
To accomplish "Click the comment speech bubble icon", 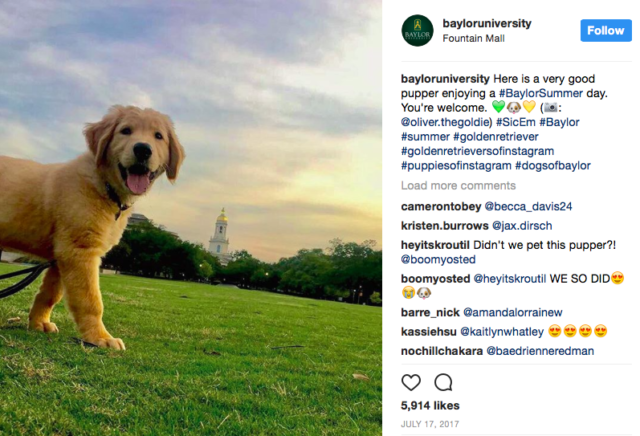I will click(x=443, y=382).
